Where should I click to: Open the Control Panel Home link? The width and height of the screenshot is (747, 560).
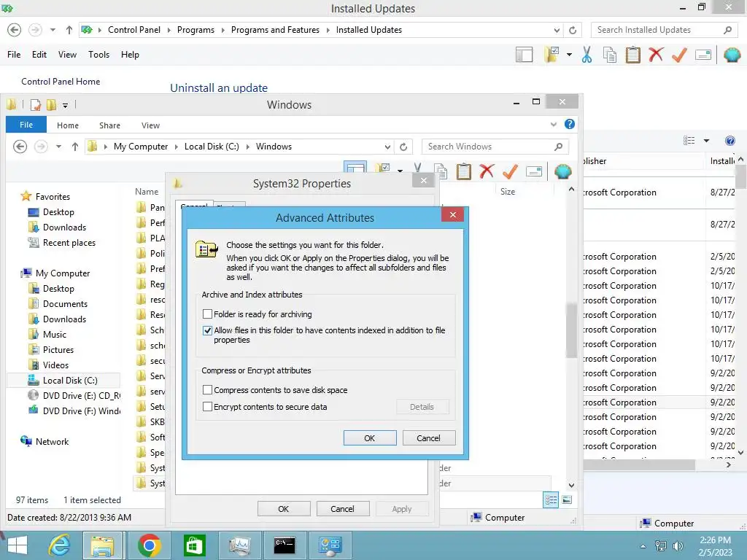[61, 82]
